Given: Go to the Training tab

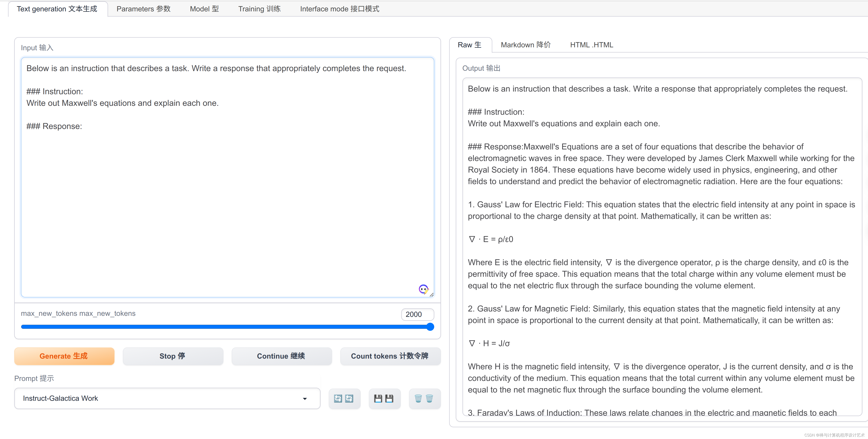Looking at the screenshot, I should click(259, 9).
